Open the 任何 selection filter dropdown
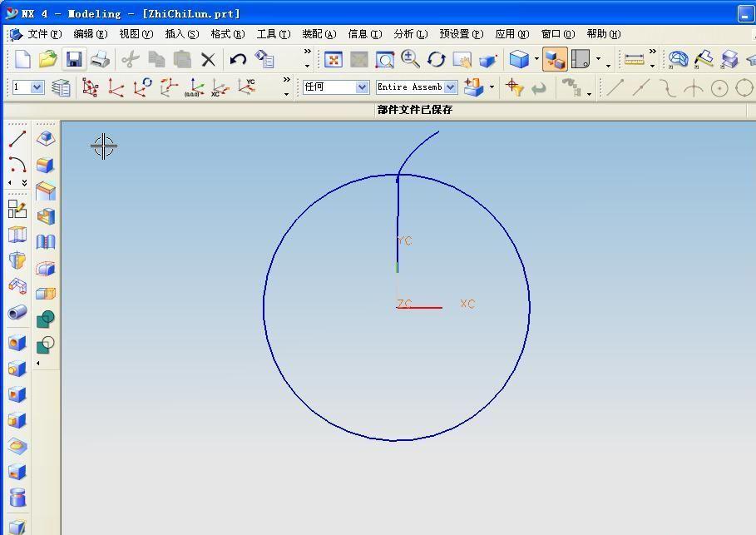This screenshot has width=756, height=535. [362, 87]
